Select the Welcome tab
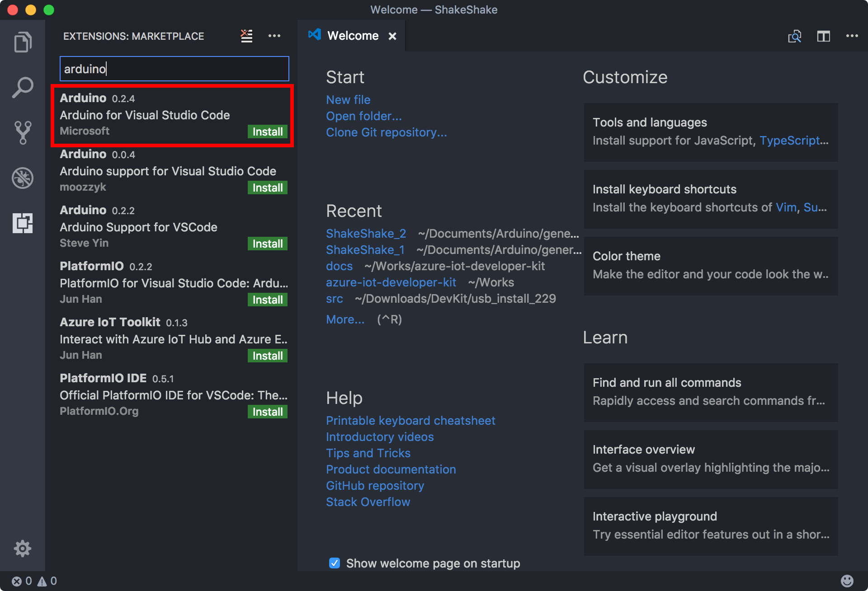 pos(353,36)
